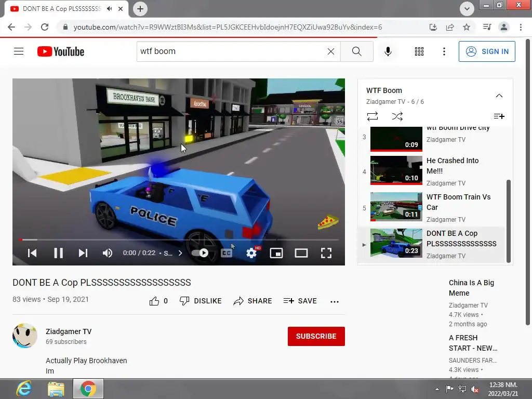The image size is (532, 399).
Task: Launch Internet Explorer from the taskbar
Action: [x=24, y=389]
